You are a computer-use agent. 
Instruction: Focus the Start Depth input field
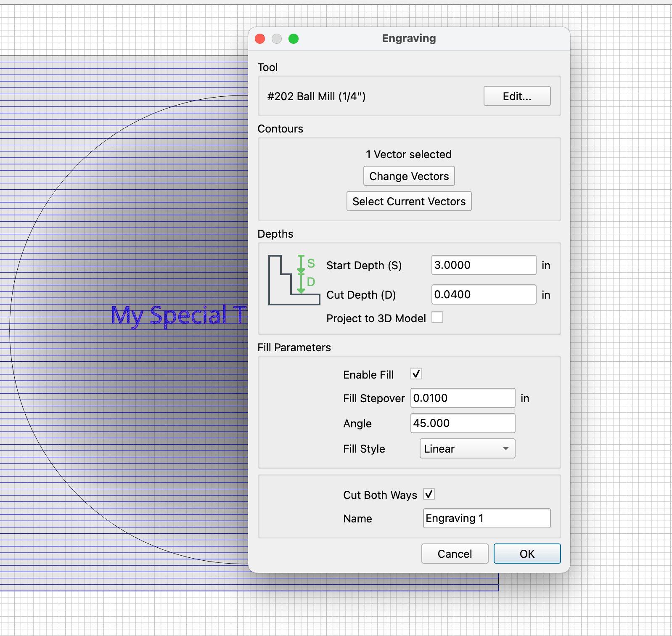(484, 265)
